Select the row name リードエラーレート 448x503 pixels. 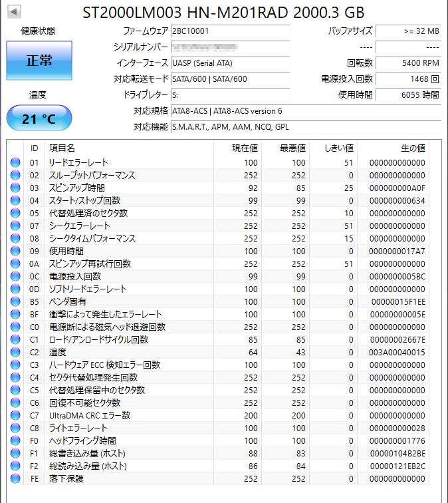point(78,162)
